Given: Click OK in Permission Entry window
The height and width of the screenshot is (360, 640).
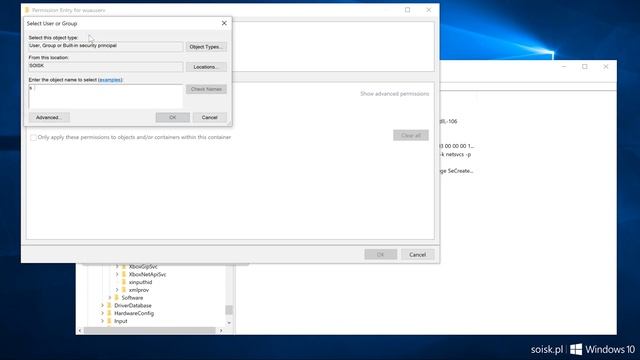Looking at the screenshot, I should pos(380,255).
